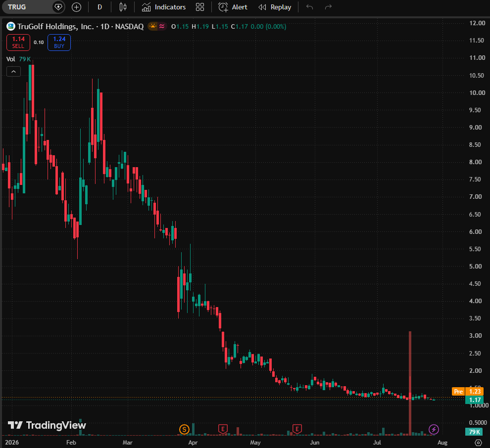Click the 1.14 SELL button
The image size is (490, 448).
pos(18,42)
